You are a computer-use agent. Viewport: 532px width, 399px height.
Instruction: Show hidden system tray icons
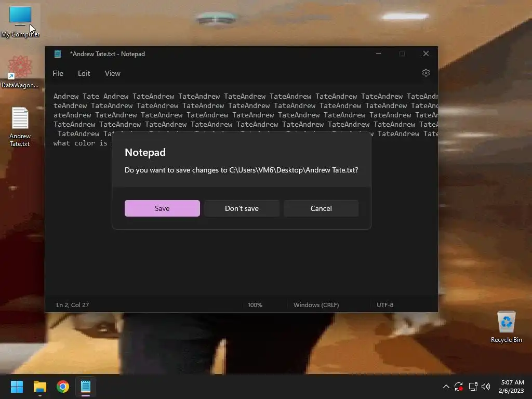pyautogui.click(x=446, y=387)
